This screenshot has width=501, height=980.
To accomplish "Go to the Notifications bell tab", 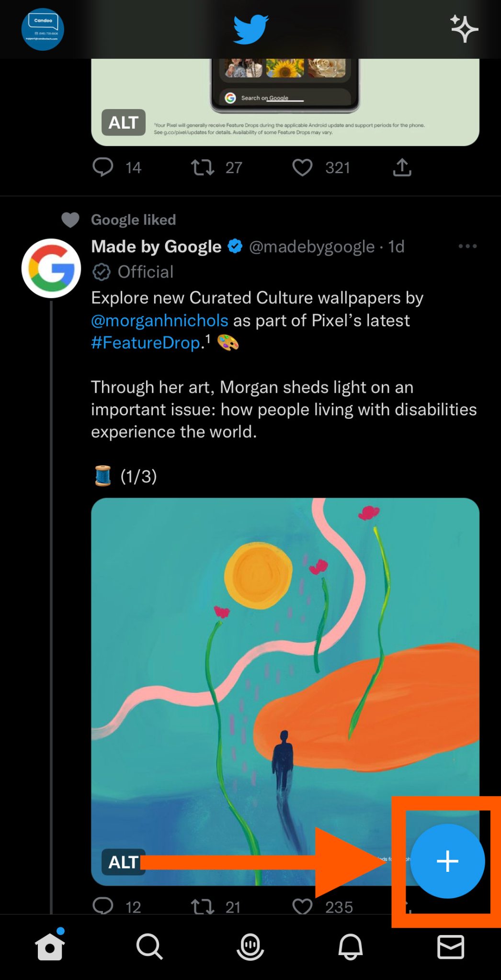I will 351,947.
